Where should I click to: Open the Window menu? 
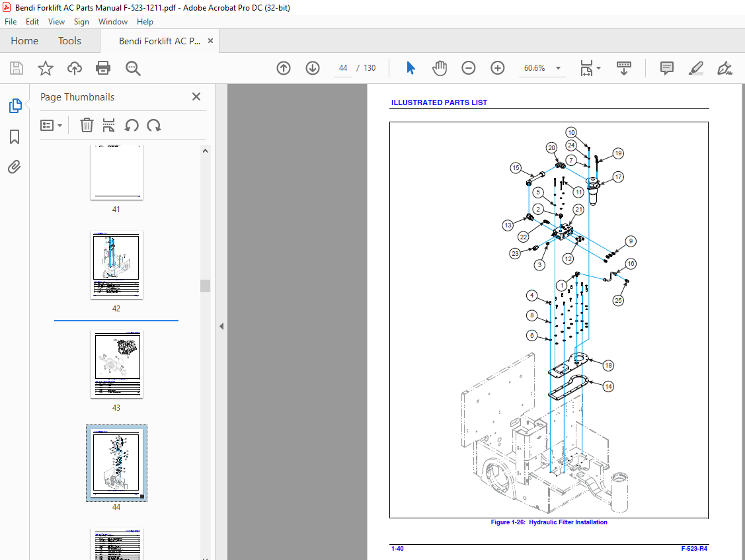[x=112, y=21]
